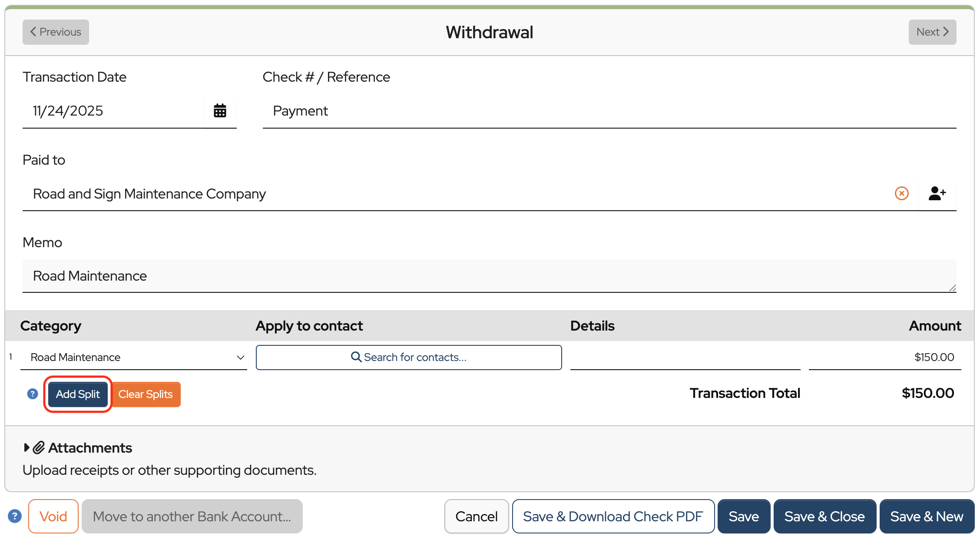Screen dimensions: 980x543
Task: Click the help icon beside Add Split
Action: pos(33,394)
